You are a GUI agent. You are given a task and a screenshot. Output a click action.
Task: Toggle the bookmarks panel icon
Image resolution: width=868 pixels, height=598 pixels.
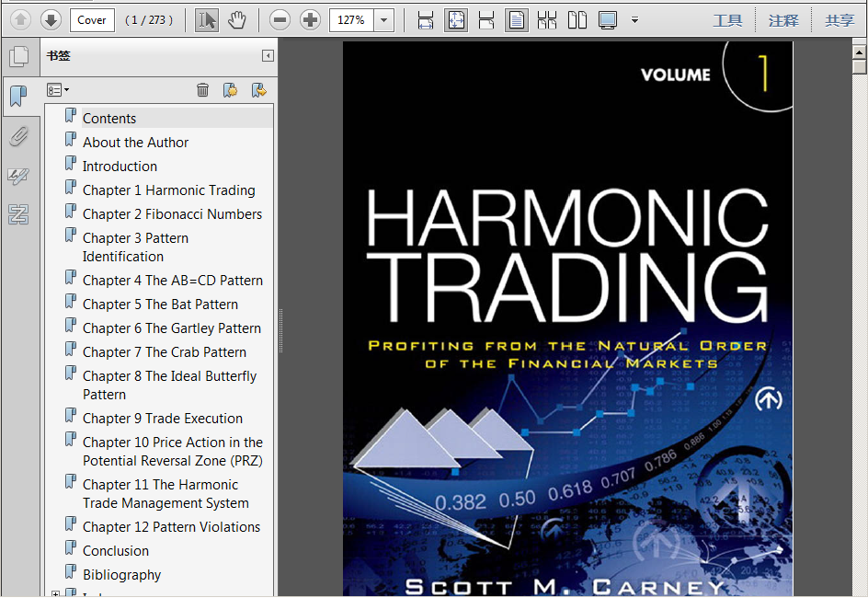click(18, 97)
